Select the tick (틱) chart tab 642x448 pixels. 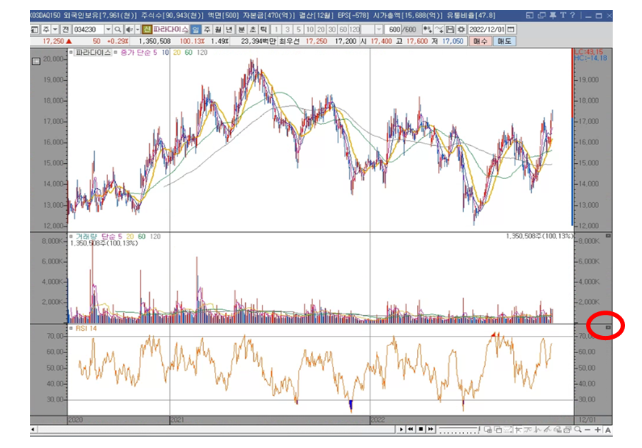coord(264,29)
